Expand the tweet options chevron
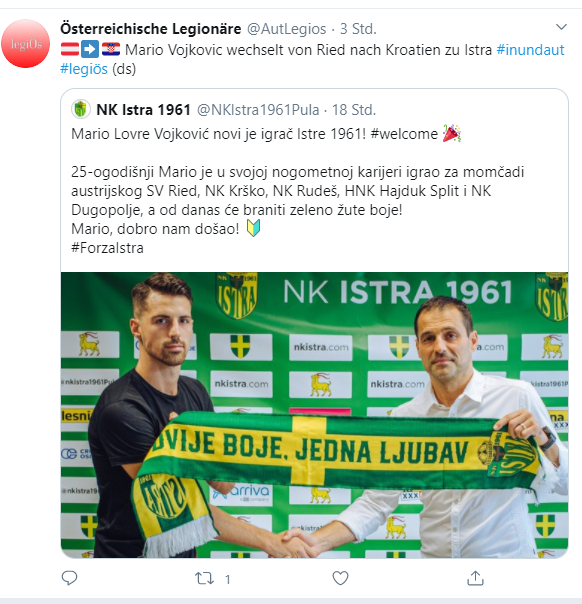 tap(561, 27)
